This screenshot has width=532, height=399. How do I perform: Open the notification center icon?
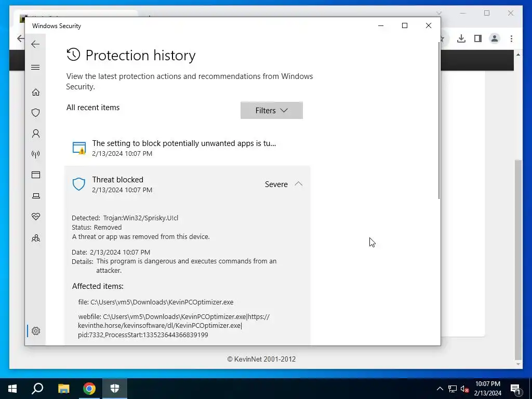(516, 389)
